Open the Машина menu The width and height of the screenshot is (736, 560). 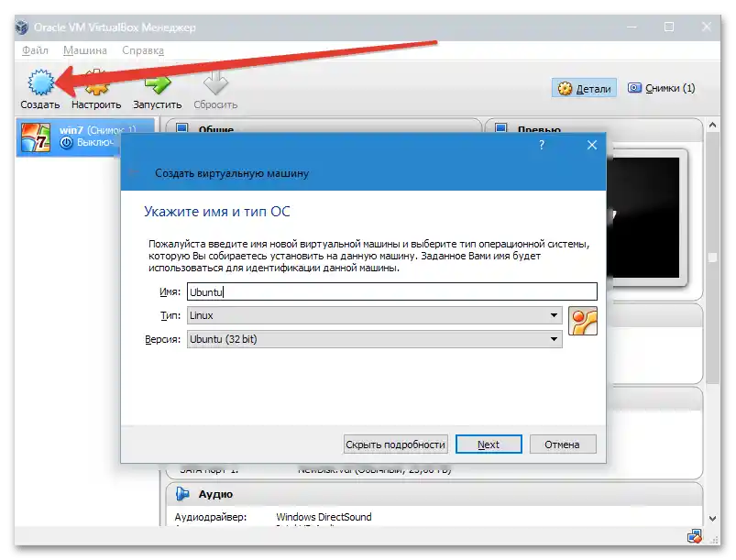coord(83,50)
